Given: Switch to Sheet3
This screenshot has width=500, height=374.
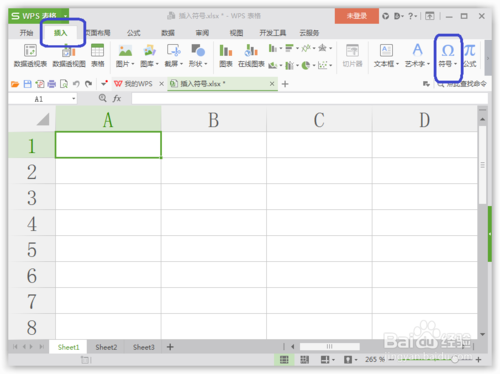Looking at the screenshot, I should [144, 347].
